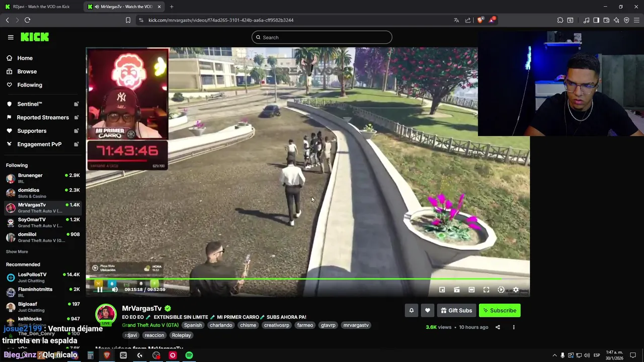
Task: Expand Show More followed channels
Action: pyautogui.click(x=17, y=251)
